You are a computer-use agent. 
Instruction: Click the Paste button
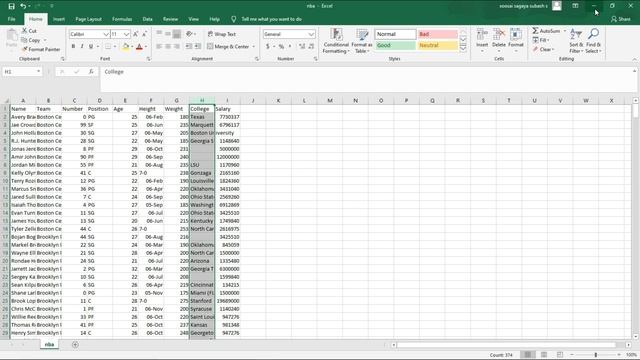coord(11,39)
